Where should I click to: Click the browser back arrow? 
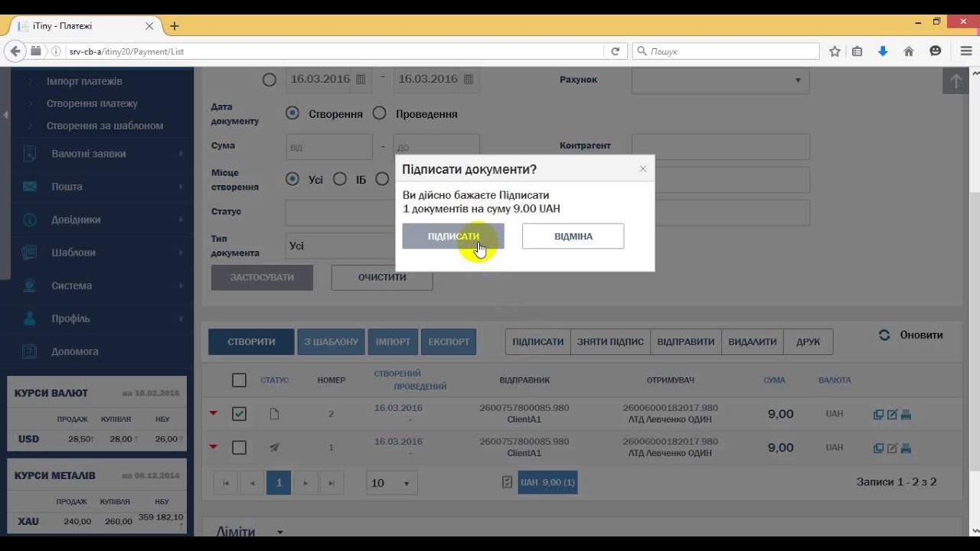15,51
